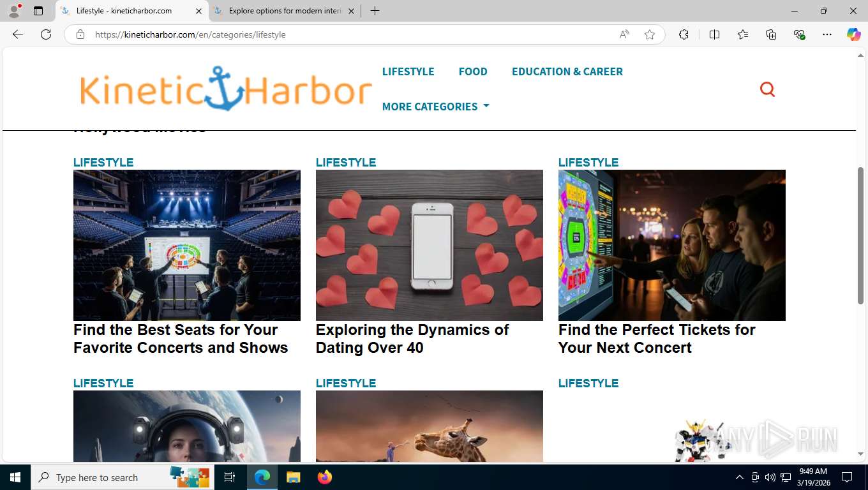Click LIFESTYLE label above the phone and hearts image
868x490 pixels.
pos(346,163)
